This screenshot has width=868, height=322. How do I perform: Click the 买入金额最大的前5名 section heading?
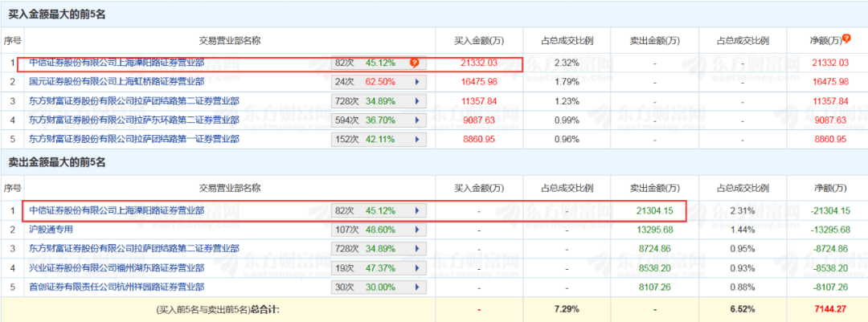(x=56, y=14)
